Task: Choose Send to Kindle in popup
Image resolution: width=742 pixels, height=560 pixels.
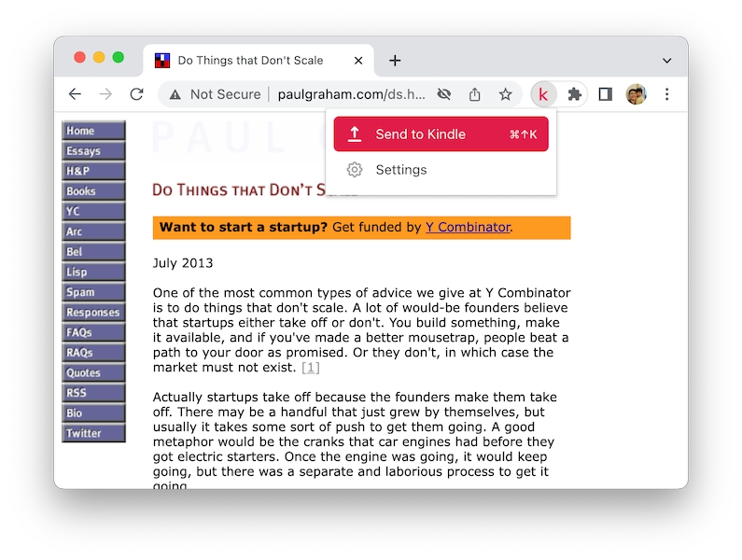Action: pos(441,134)
